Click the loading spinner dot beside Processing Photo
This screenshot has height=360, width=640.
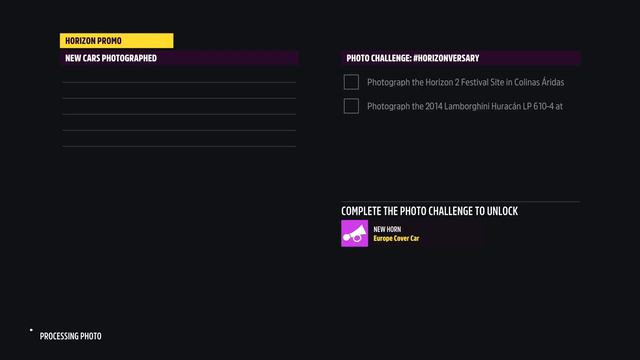[x=31, y=330]
